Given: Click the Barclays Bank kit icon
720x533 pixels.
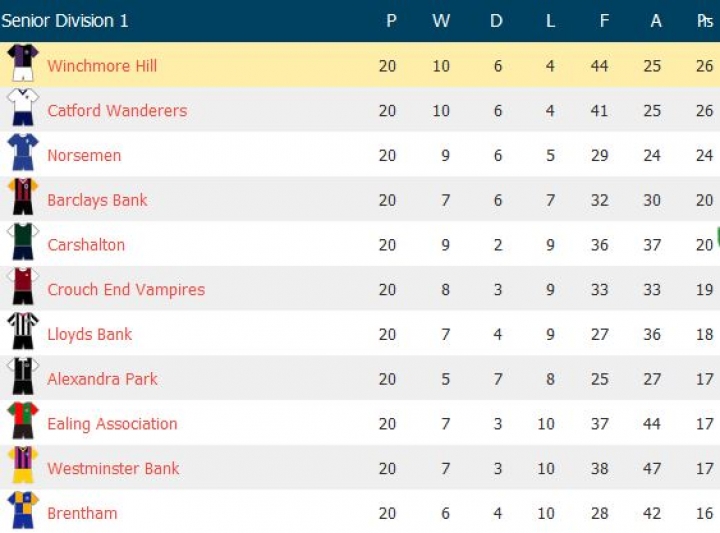Looking at the screenshot, I should coord(22,198).
